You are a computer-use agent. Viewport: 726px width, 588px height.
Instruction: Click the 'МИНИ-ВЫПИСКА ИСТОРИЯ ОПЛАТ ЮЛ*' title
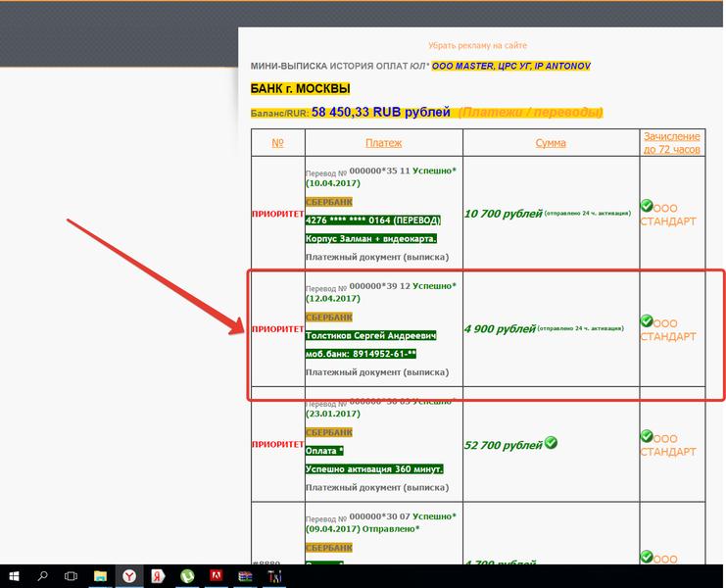tap(340, 67)
